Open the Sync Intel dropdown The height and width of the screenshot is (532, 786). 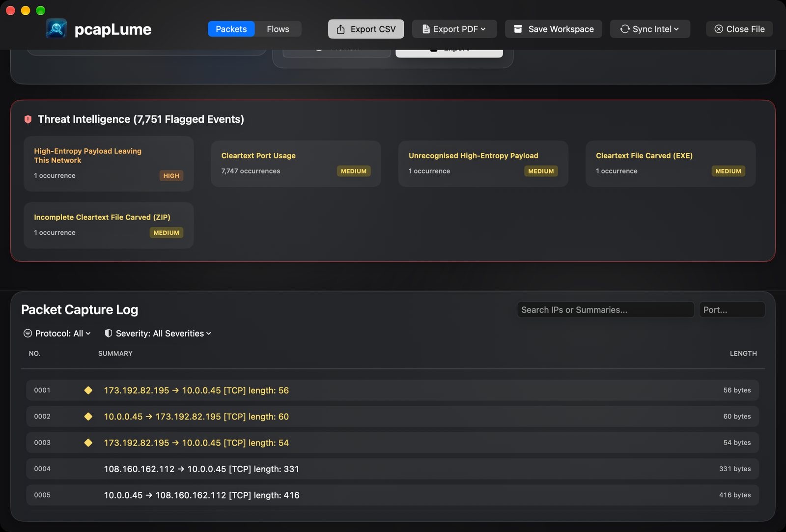pyautogui.click(x=650, y=29)
